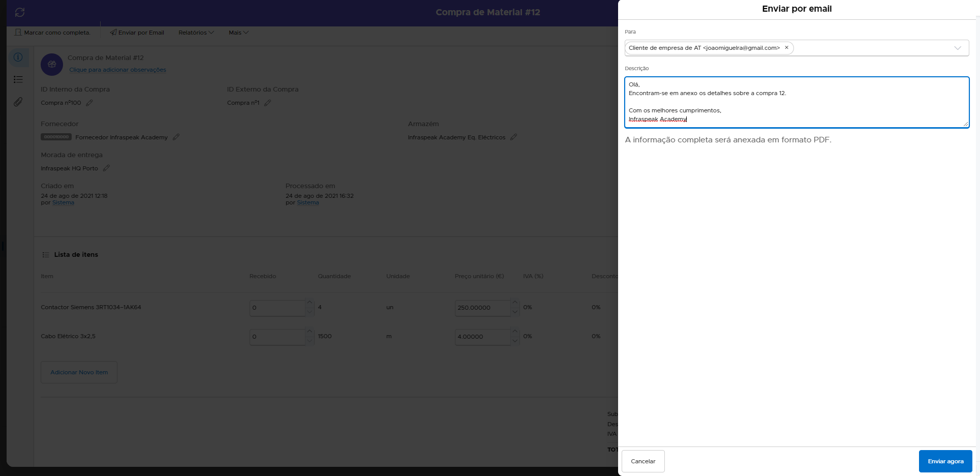Decrease unit price for Contactor Siemens

tap(515, 312)
